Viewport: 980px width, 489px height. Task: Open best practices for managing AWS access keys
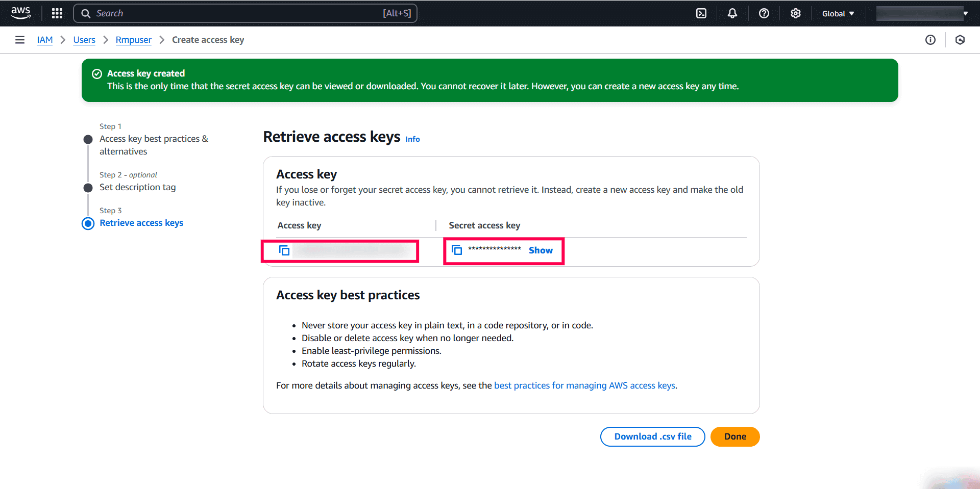(584, 385)
